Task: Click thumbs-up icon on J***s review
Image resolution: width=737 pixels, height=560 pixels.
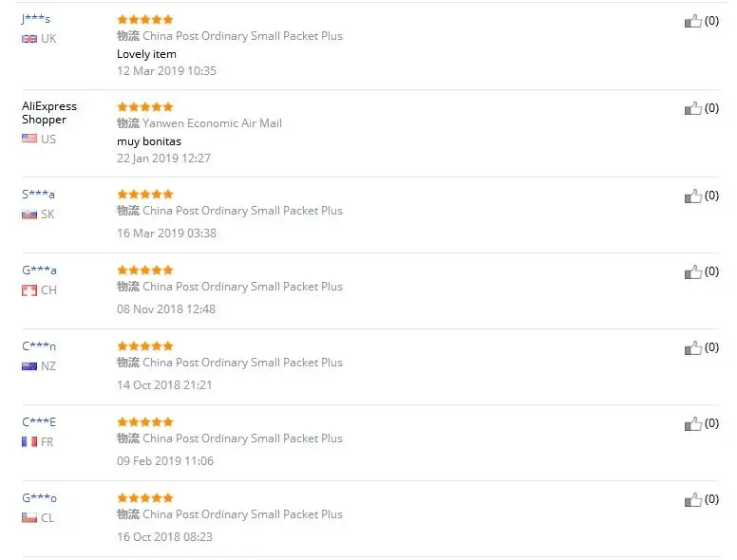Action: [x=693, y=21]
